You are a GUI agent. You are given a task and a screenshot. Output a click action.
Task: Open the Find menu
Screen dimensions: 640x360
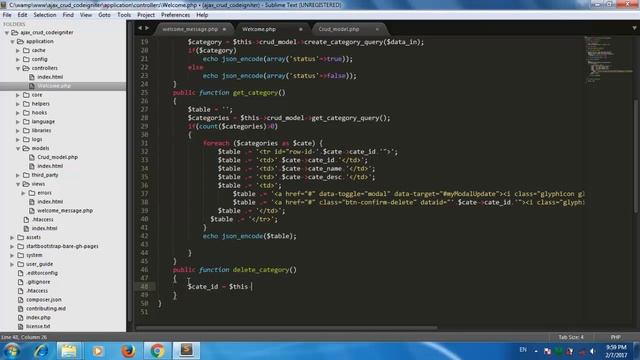68,15
